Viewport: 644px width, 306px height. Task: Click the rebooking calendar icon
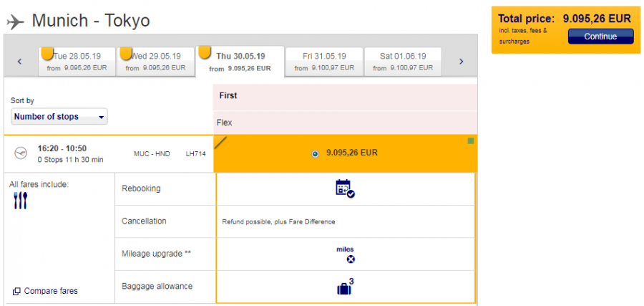pos(345,188)
